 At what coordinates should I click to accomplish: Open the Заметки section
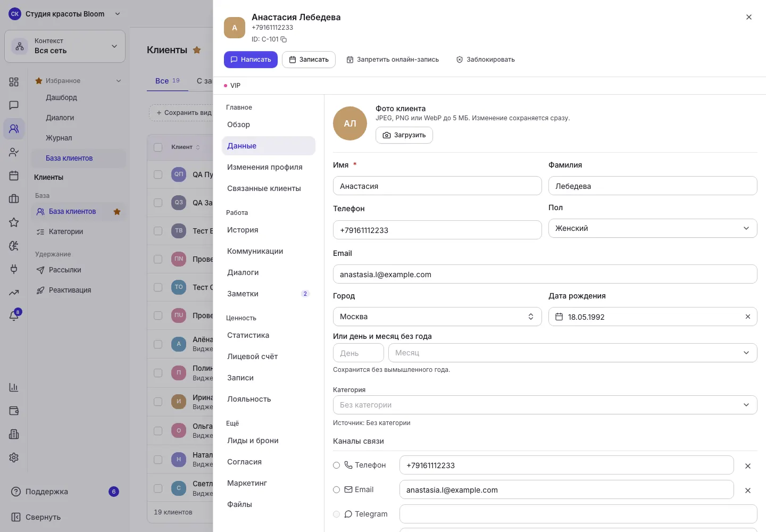(x=269, y=294)
